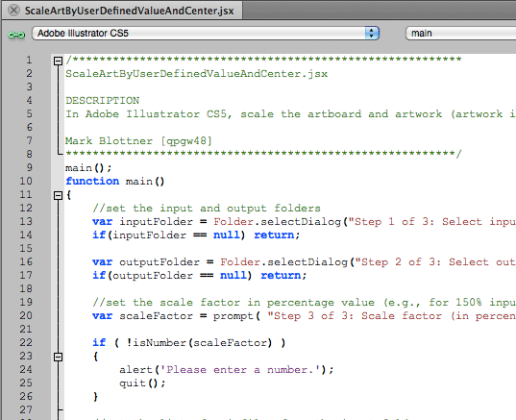Click line number 25 in the gutter
This screenshot has width=516, height=420.
pyautogui.click(x=26, y=383)
